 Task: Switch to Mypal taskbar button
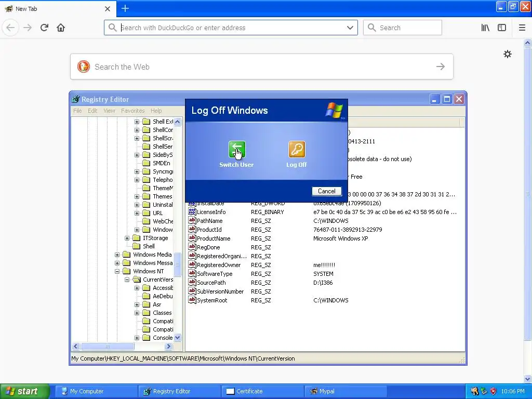coord(345,391)
